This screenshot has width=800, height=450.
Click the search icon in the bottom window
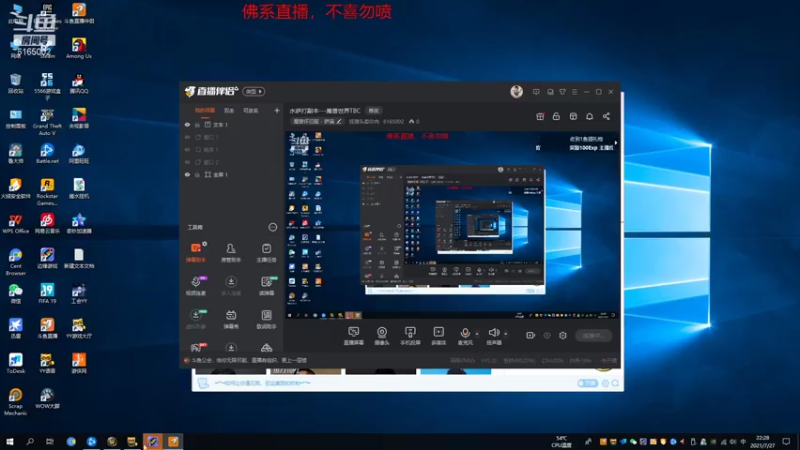[x=615, y=383]
